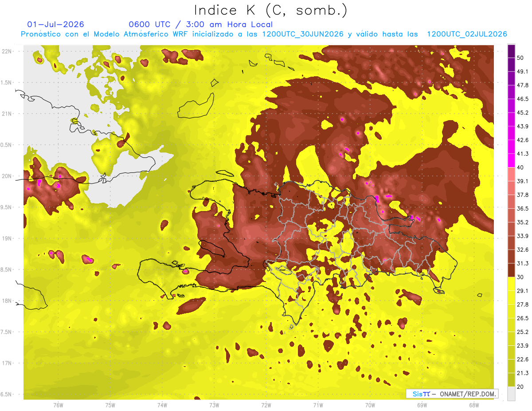532x411 pixels.
Task: Pick the gray swatch below 20 in legend
Action: [x=511, y=394]
